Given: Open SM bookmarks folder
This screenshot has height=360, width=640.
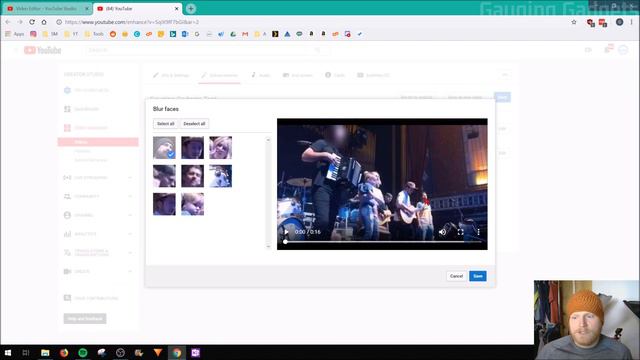Looking at the screenshot, I should 50,34.
